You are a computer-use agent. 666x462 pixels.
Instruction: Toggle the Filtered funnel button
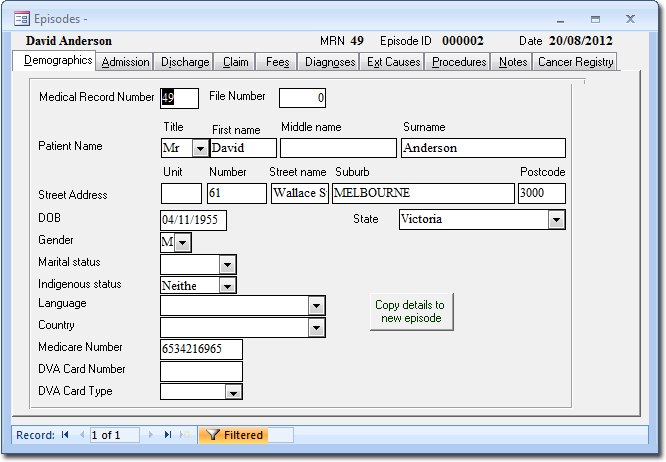[233, 435]
